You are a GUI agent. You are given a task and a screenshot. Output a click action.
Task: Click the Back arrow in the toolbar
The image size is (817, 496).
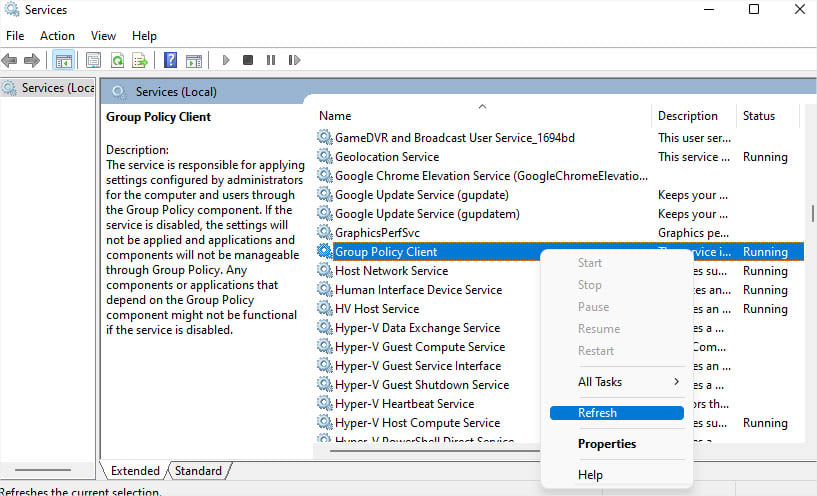pos(10,60)
